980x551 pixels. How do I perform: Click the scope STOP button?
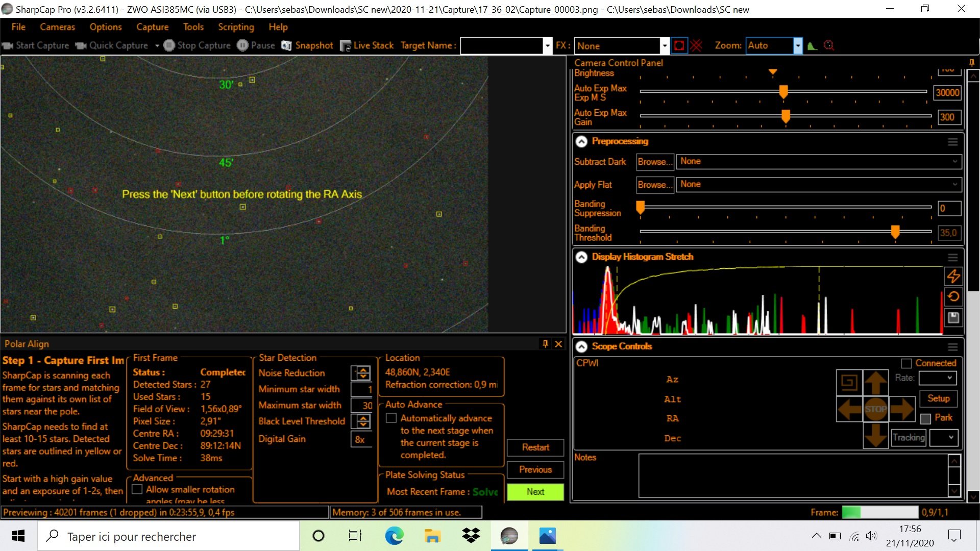tap(876, 409)
